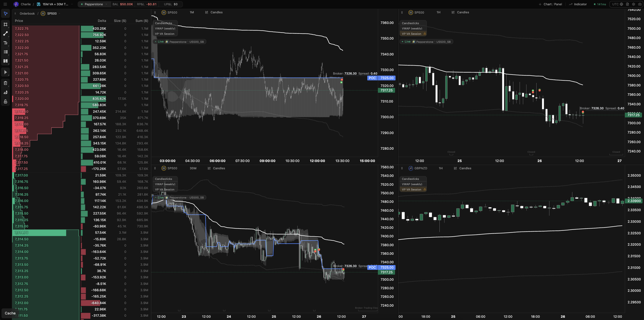
Task: Click the camera screenshot icon
Action: 640,4
